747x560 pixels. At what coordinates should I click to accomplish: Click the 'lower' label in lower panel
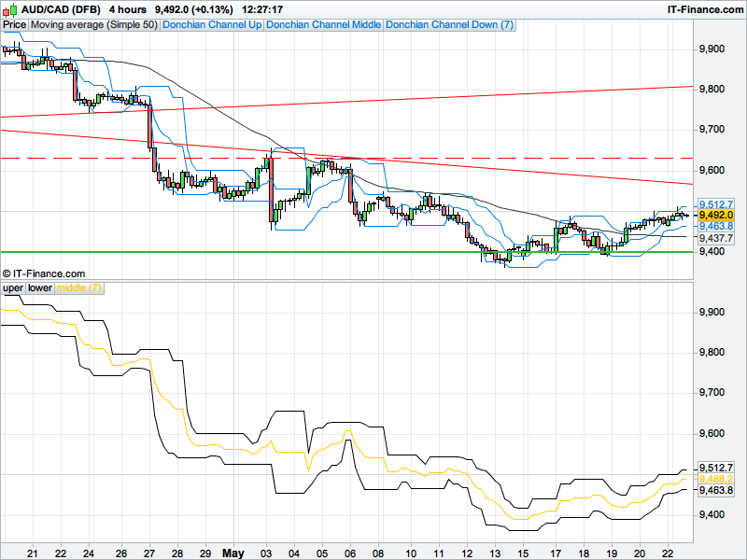click(40, 288)
